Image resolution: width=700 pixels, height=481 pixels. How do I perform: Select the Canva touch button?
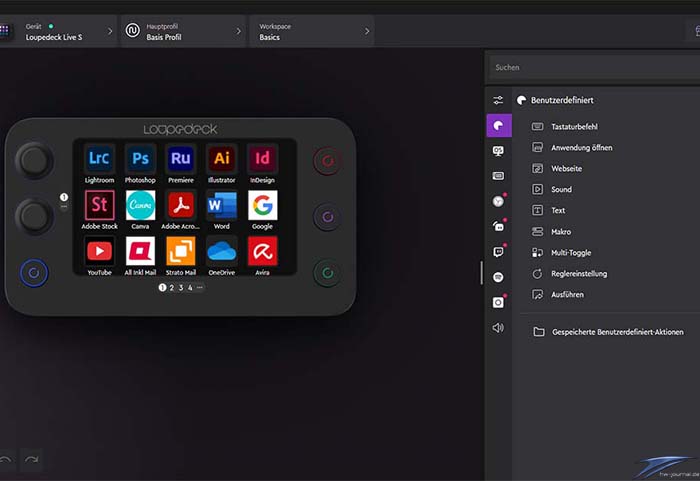pyautogui.click(x=140, y=205)
